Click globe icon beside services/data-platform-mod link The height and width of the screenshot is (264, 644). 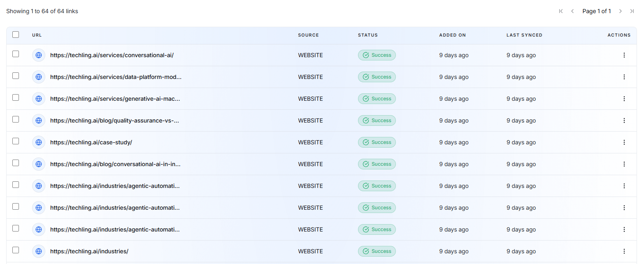click(x=39, y=77)
